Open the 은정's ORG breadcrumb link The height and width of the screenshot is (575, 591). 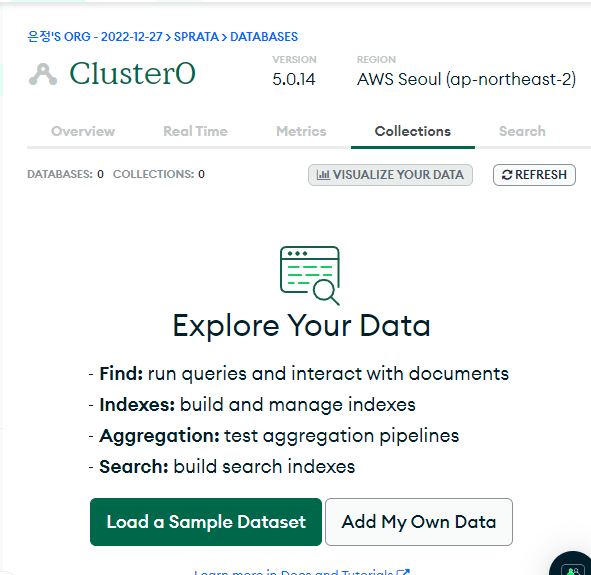[x=95, y=37]
